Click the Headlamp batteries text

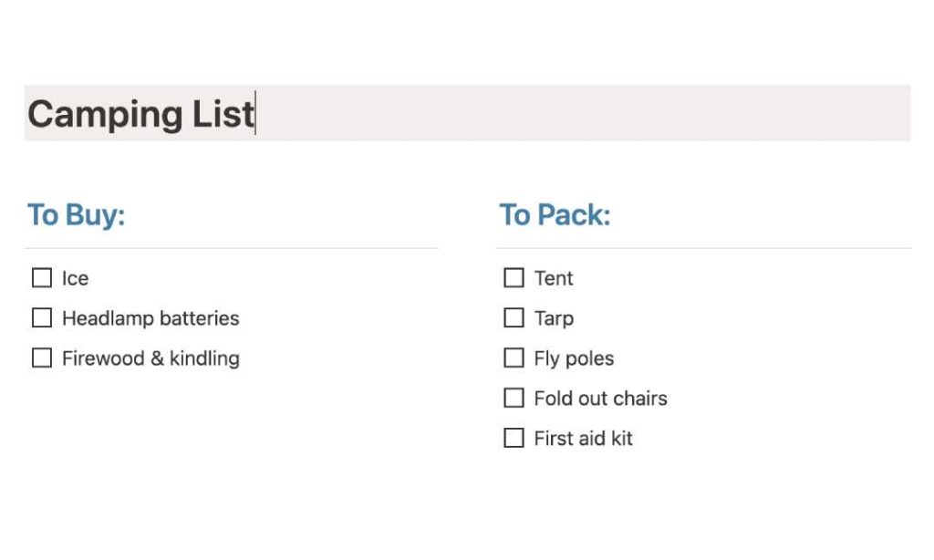(150, 318)
